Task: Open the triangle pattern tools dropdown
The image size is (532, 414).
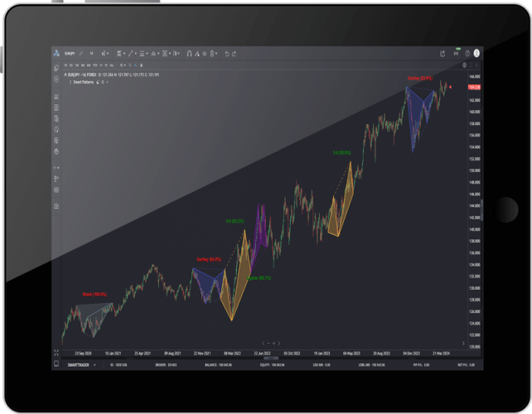Action: tap(155, 54)
